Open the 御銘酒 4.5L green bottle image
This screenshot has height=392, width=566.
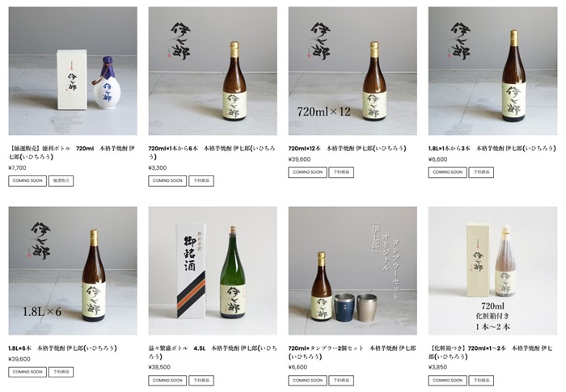[213, 271]
